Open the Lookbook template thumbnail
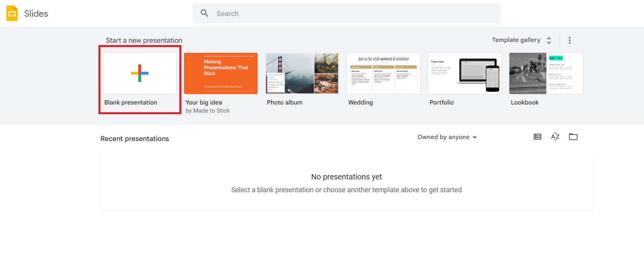 (x=546, y=73)
